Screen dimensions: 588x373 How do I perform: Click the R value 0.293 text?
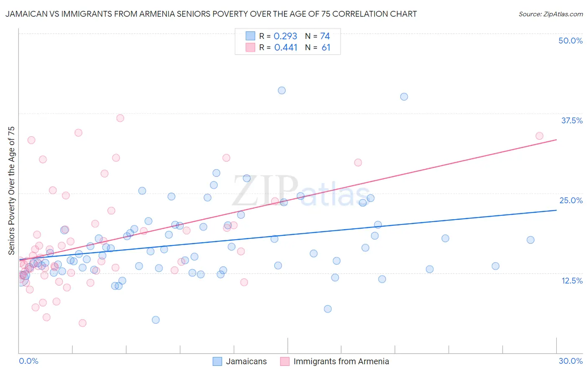286,36
